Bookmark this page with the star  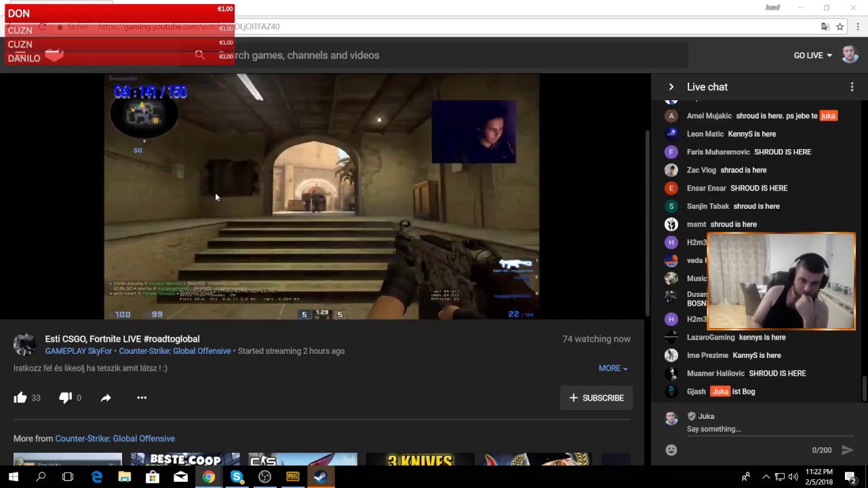[x=840, y=26]
